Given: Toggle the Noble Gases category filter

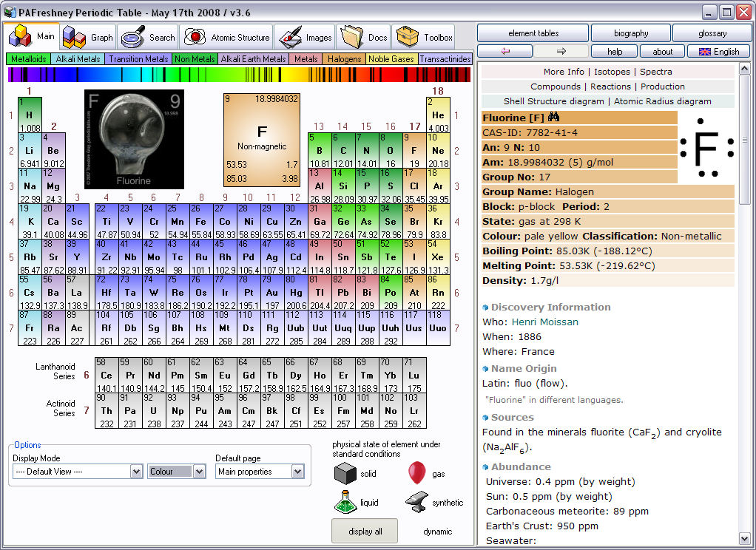Looking at the screenshot, I should coord(391,59).
